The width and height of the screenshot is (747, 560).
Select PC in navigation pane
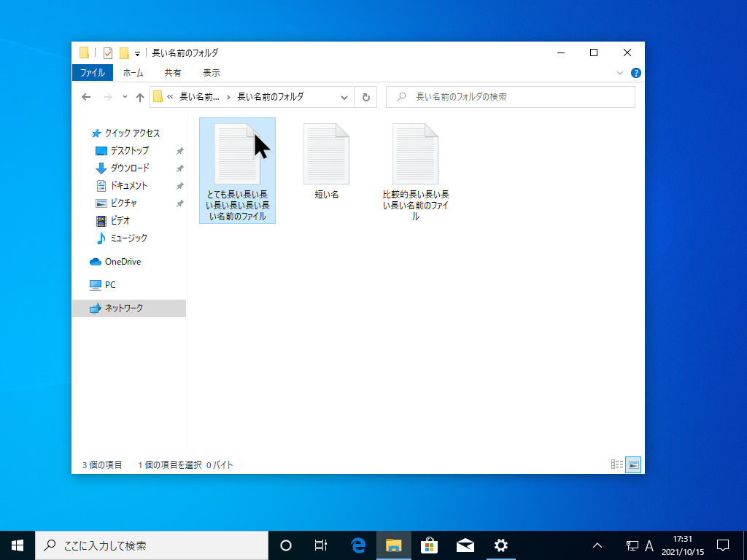[x=109, y=285]
